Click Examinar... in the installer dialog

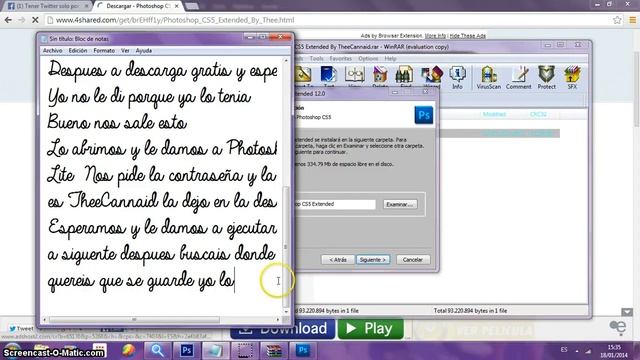(400, 204)
